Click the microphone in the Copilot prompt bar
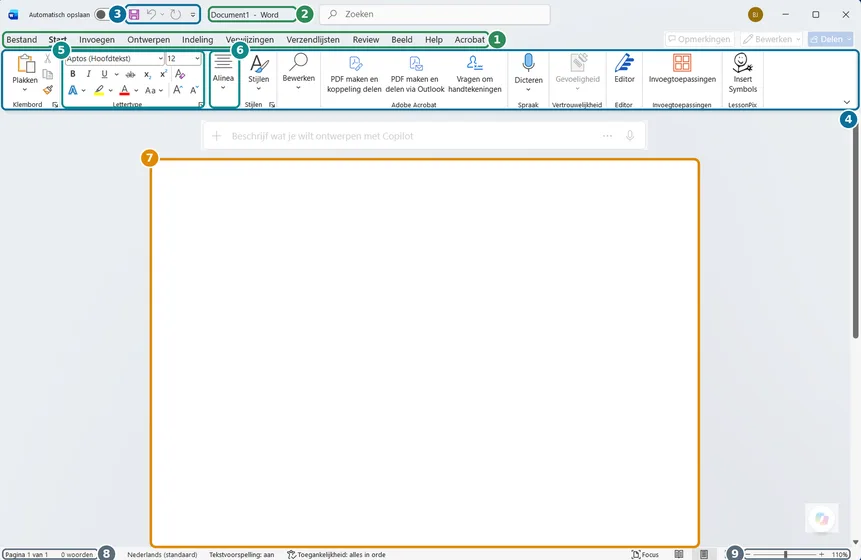The width and height of the screenshot is (861, 560). click(630, 136)
